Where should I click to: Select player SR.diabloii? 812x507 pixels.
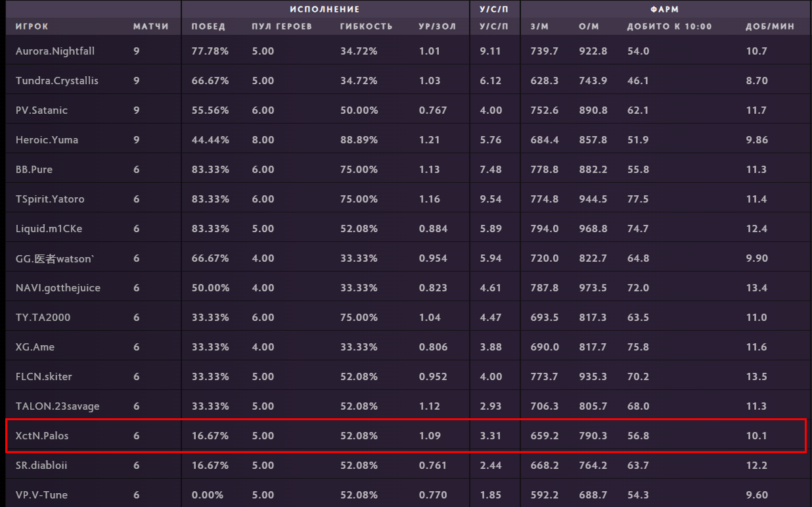coord(41,465)
